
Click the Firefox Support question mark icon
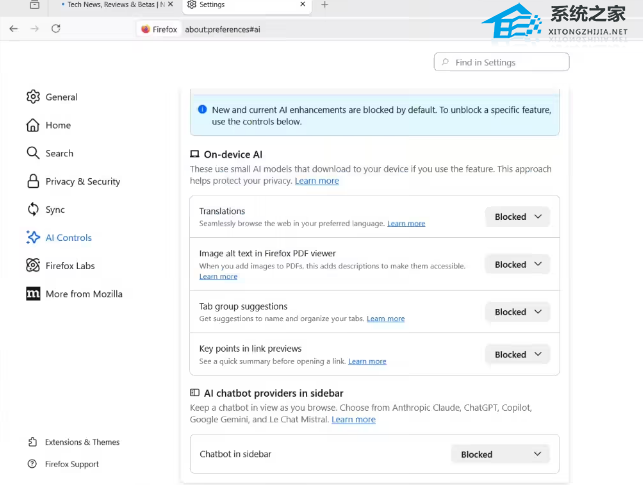[32, 464]
